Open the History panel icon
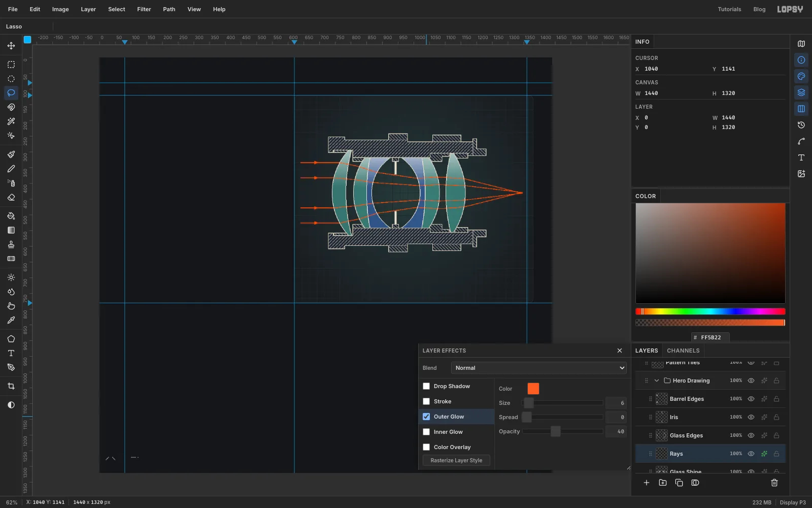 coord(801,125)
